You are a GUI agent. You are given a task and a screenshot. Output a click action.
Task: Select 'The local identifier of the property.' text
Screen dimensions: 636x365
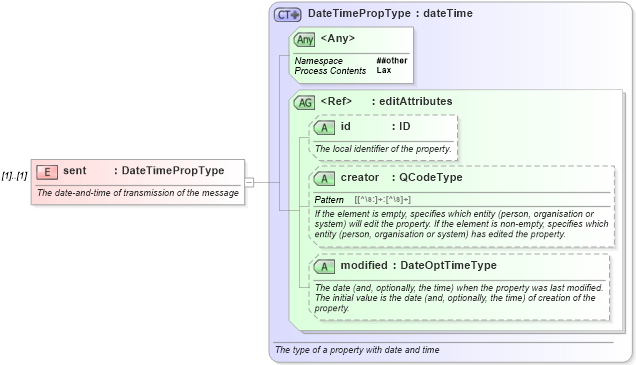coord(383,149)
